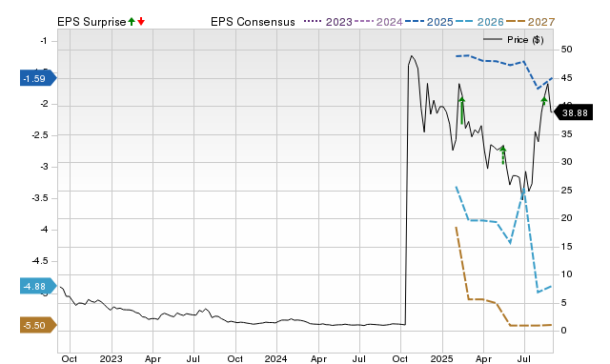This screenshot has height=364, width=610.
Task: Click the 2027 EPS Consensus legend entry
Action: (x=530, y=22)
